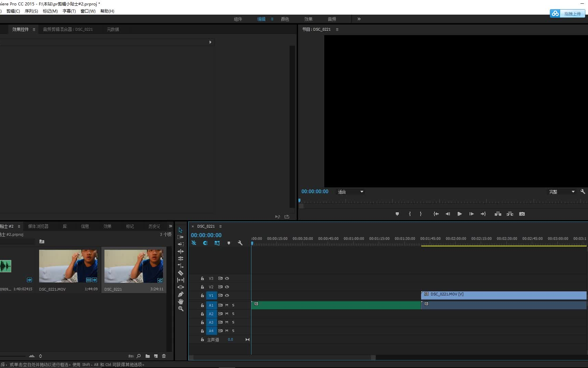Toggle V1 track visibility eye
Image resolution: width=588 pixels, height=368 pixels.
pyautogui.click(x=227, y=295)
